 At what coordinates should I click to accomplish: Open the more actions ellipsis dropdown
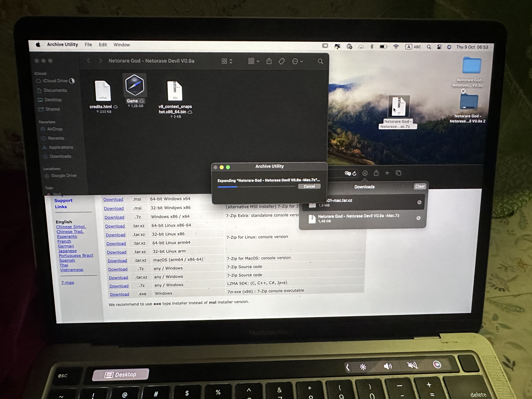(x=297, y=62)
